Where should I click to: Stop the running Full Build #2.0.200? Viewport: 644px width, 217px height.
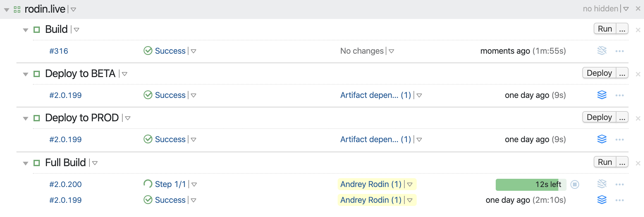click(x=575, y=184)
